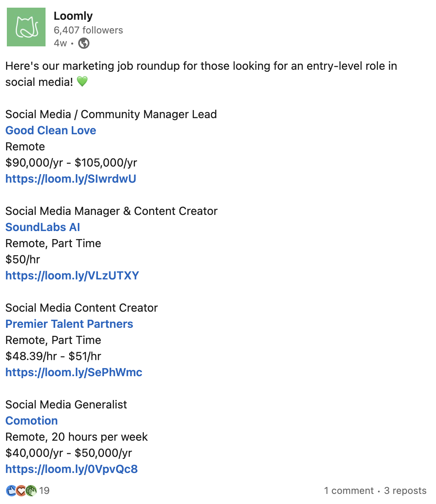This screenshot has width=436, height=504.
Task: Open the loom.ly/0VpvQc8 job link
Action: (x=71, y=469)
